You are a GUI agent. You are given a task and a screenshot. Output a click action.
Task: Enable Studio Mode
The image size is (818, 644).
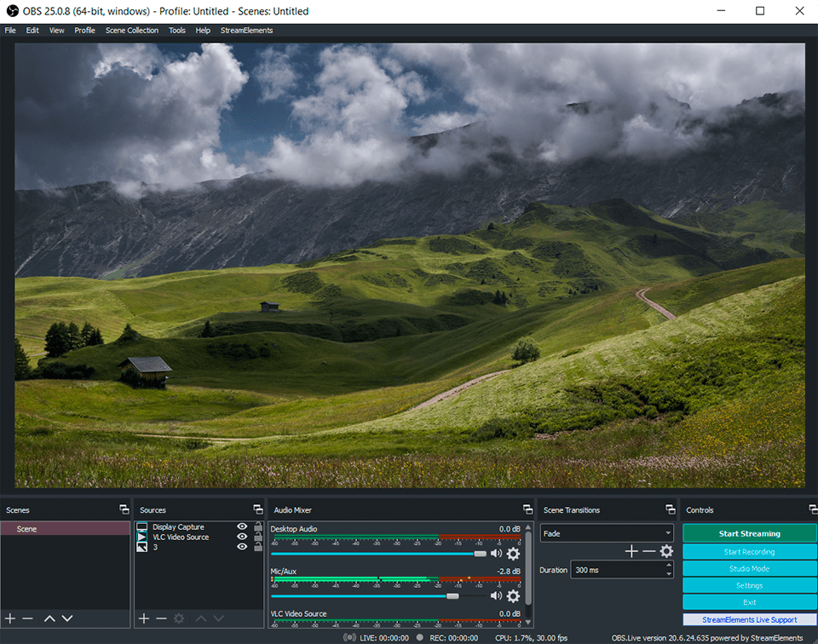[x=749, y=567]
